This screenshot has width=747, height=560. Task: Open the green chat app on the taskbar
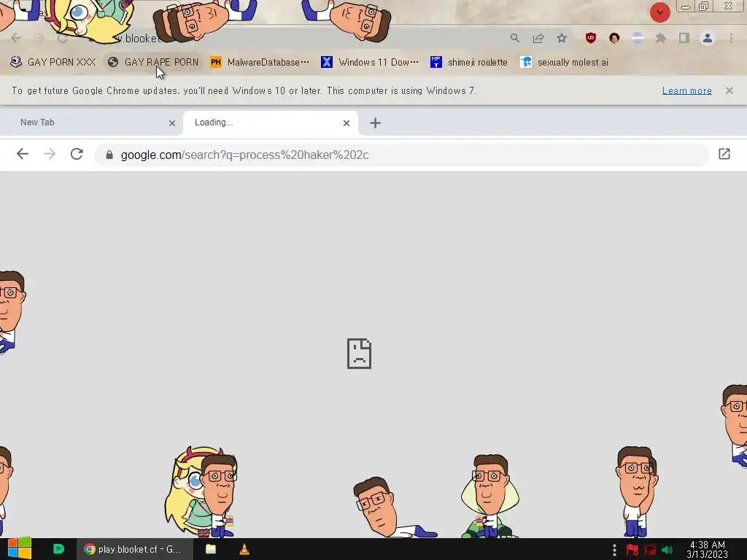58,549
